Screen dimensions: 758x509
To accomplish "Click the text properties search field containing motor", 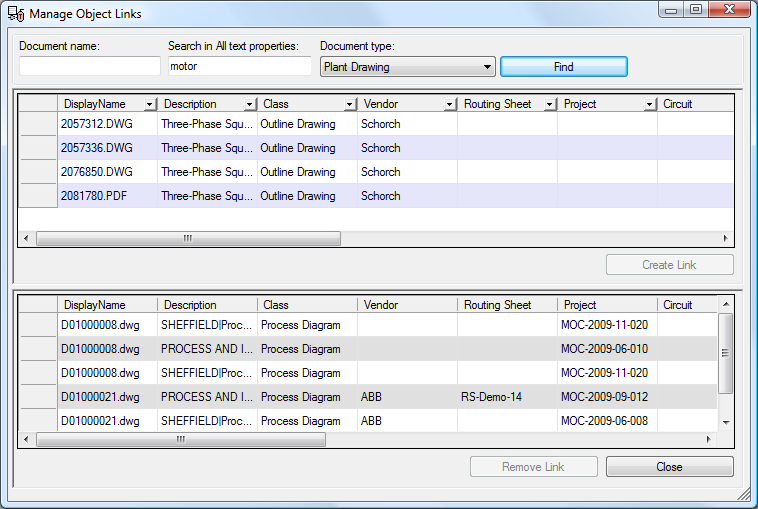I will pos(239,66).
